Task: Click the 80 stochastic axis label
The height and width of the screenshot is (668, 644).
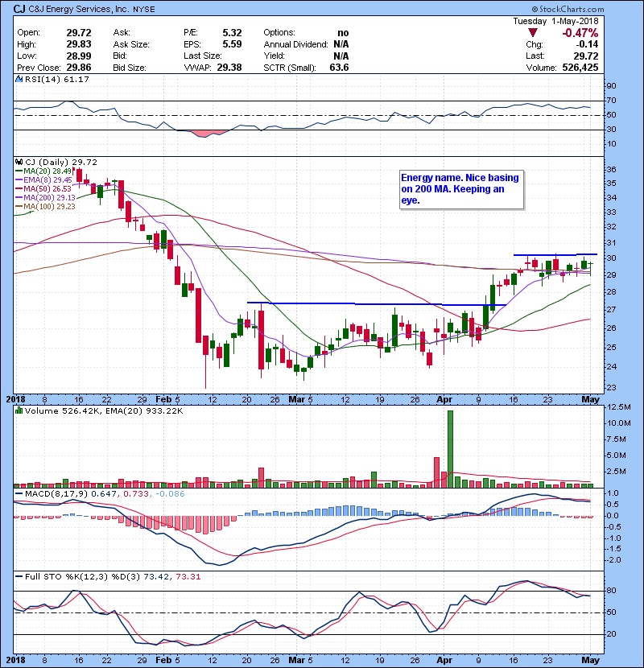Action: pyautogui.click(x=612, y=591)
